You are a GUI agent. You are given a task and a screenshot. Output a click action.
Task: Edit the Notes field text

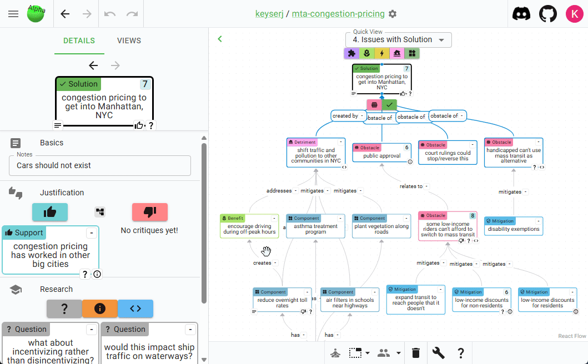pyautogui.click(x=100, y=165)
